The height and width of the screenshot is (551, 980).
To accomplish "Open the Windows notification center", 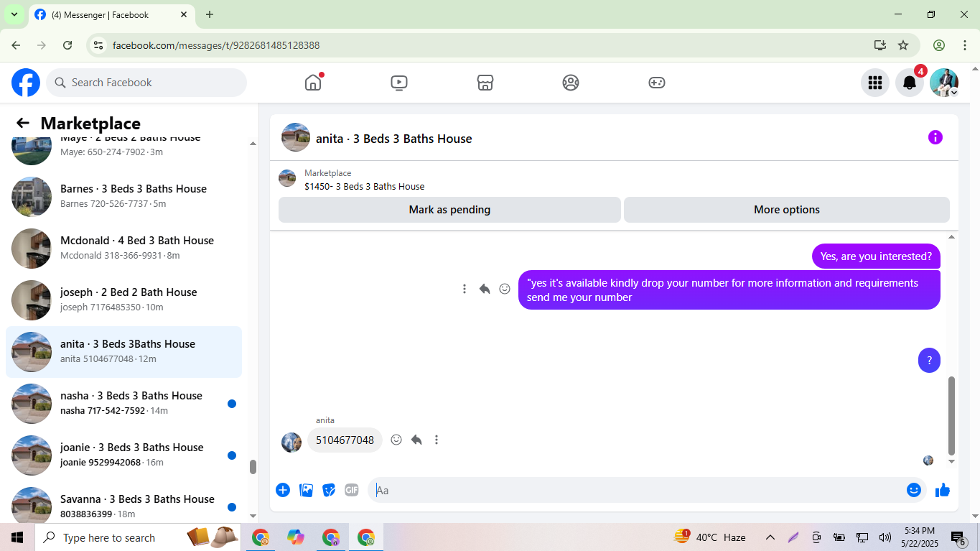I will pyautogui.click(x=958, y=537).
